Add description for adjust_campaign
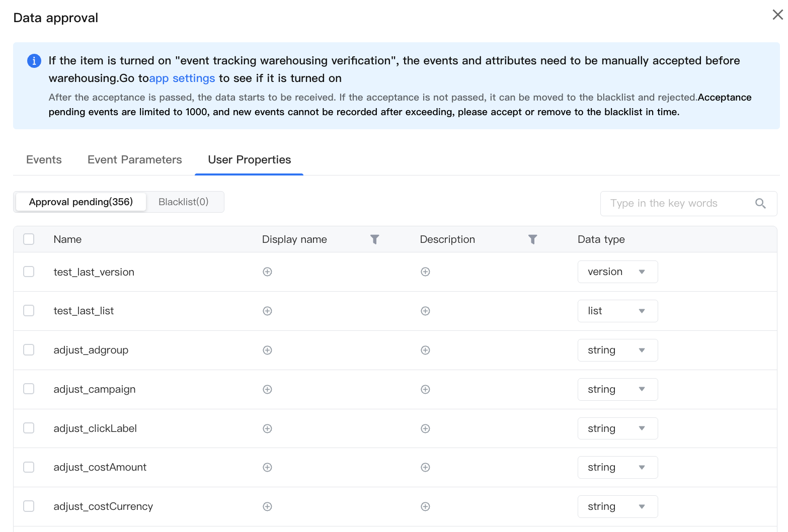788x532 pixels. tap(425, 389)
